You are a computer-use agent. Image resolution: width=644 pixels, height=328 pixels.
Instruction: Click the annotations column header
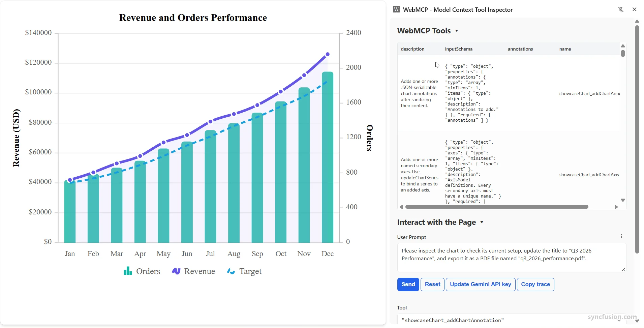(520, 49)
